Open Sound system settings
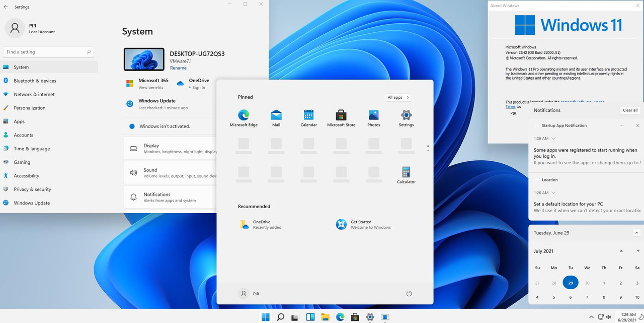644x323 pixels. (171, 173)
